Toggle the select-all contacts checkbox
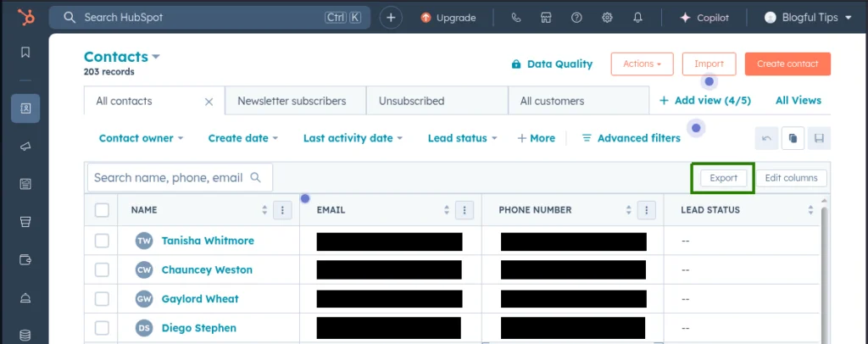Screen dimensions: 868x344 coord(102,210)
